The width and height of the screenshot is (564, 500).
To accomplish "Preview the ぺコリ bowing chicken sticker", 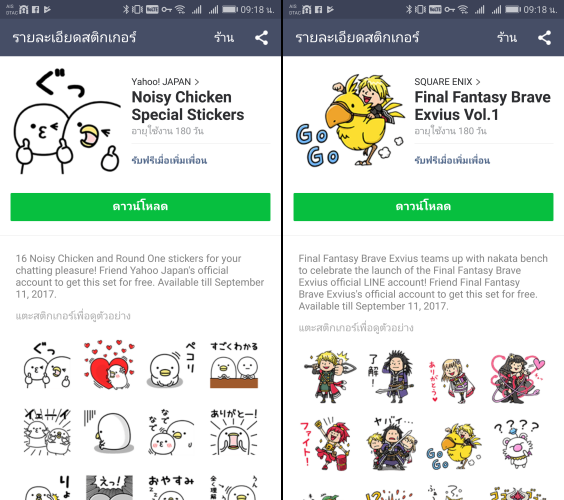I will [x=171, y=365].
